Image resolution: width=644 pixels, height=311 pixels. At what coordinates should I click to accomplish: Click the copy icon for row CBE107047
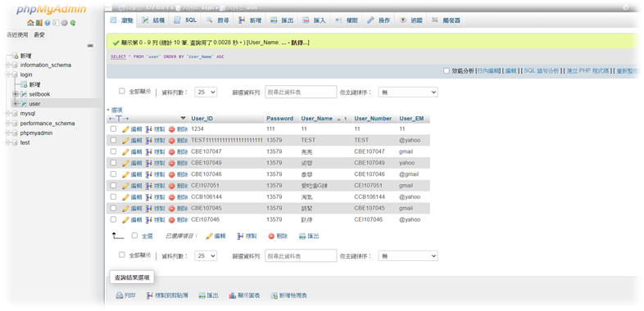point(148,151)
